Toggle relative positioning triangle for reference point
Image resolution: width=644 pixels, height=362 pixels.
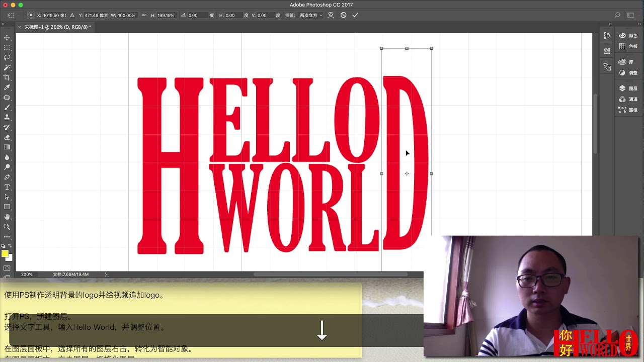72,15
